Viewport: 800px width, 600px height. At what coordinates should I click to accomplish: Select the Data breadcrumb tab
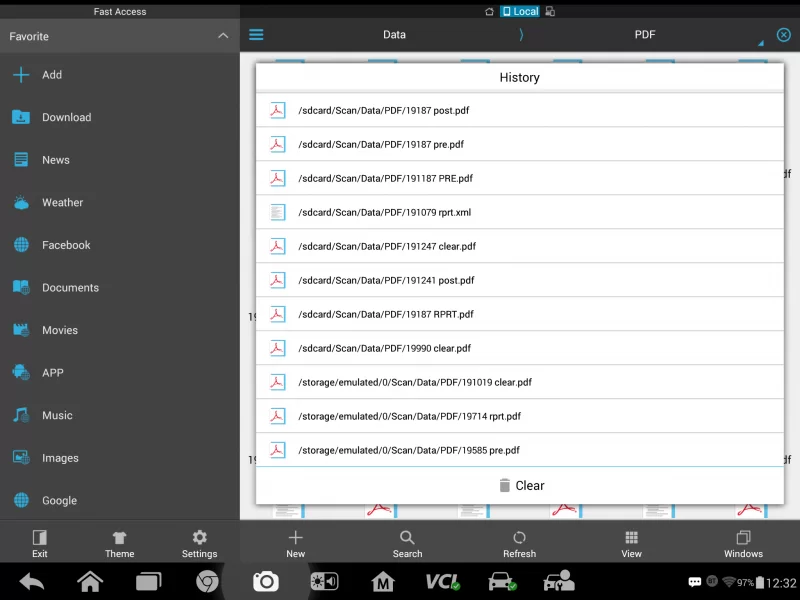tap(394, 35)
